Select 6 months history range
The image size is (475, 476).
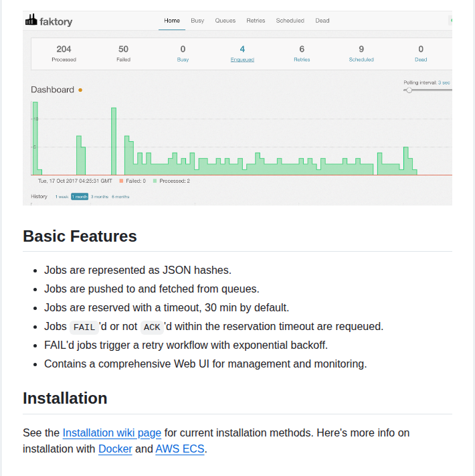click(120, 197)
